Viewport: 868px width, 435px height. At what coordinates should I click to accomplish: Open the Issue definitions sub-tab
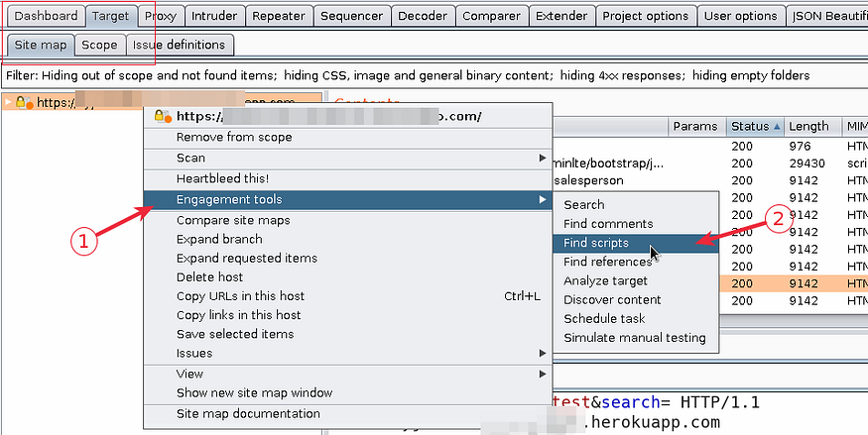click(180, 45)
